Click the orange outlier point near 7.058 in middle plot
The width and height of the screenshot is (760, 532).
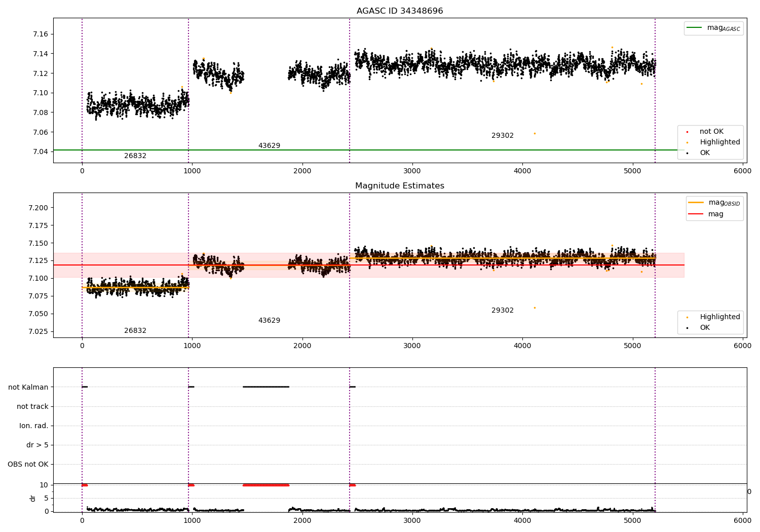[x=535, y=308]
